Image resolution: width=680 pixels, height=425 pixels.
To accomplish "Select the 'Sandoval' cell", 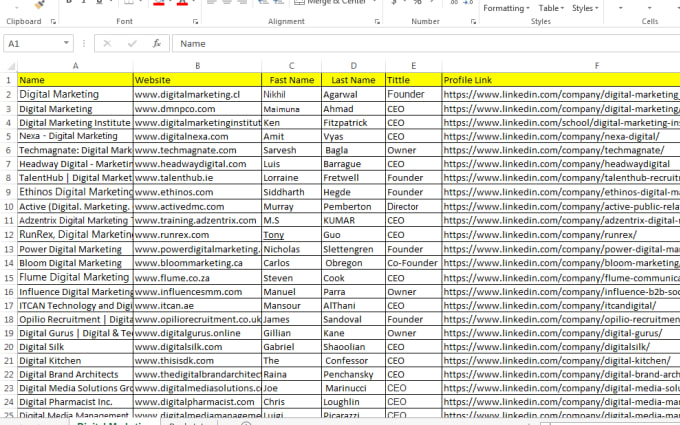I will pyautogui.click(x=353, y=320).
